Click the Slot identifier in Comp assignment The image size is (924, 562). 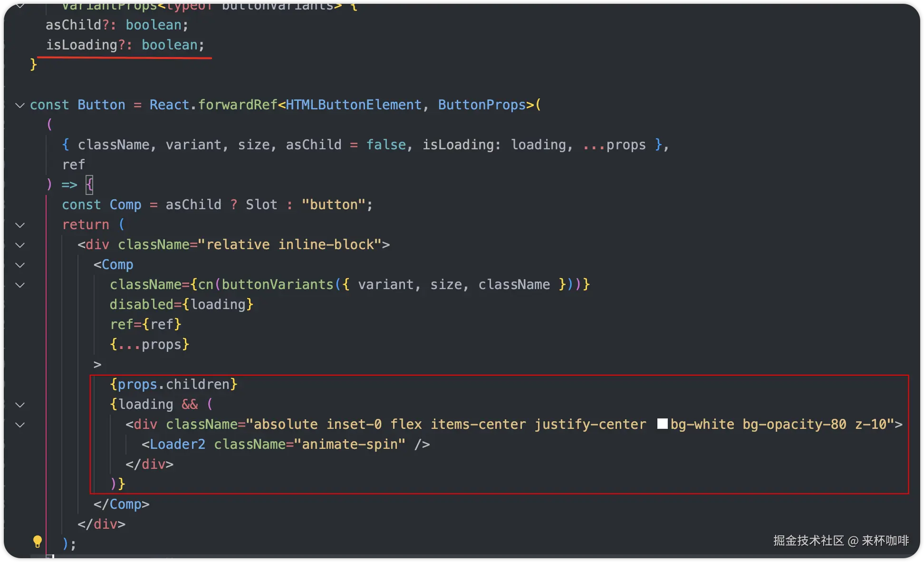pyautogui.click(x=261, y=204)
